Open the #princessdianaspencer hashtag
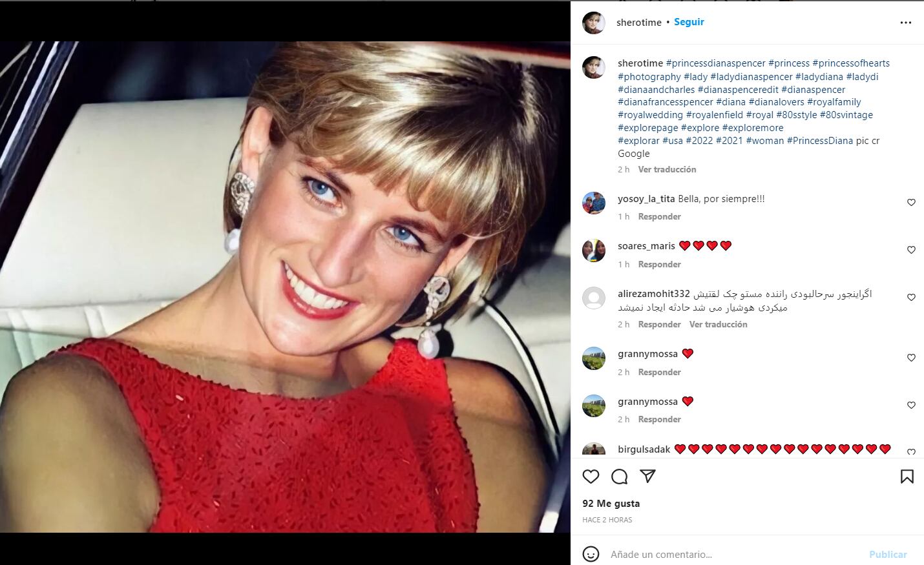This screenshot has height=565, width=924. click(x=715, y=63)
